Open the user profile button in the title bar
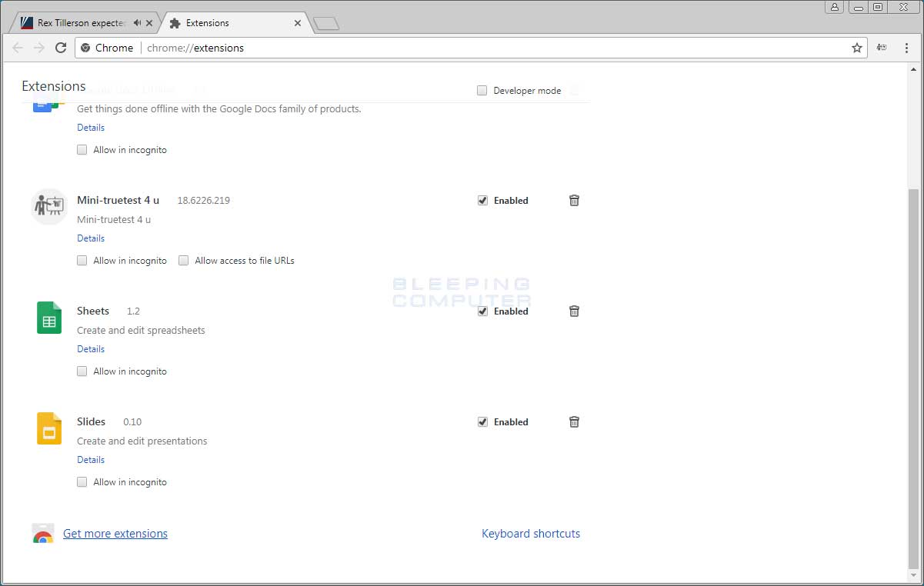 pyautogui.click(x=835, y=7)
